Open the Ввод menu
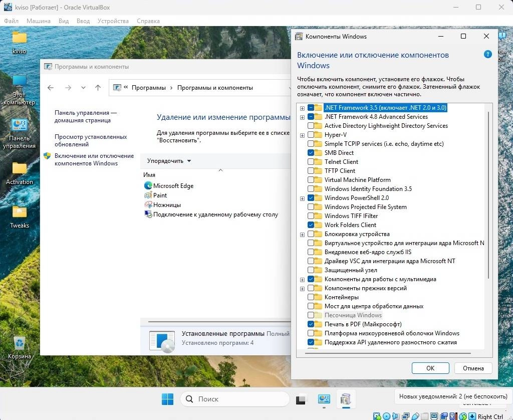513x420 pixels. coord(83,21)
